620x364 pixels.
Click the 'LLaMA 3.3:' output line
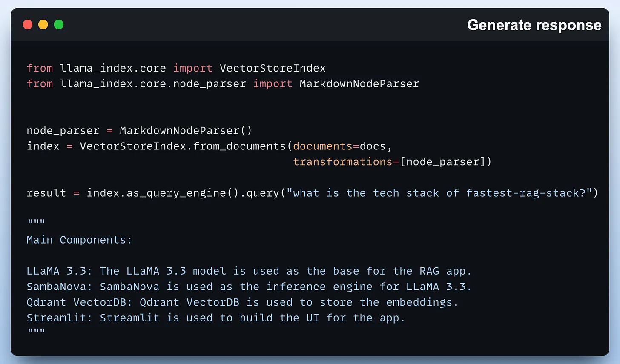(249, 271)
